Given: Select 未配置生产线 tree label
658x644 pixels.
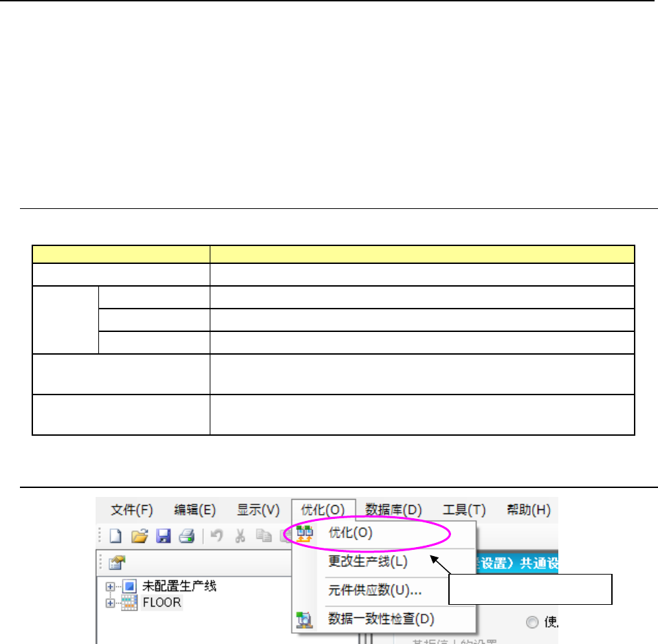Looking at the screenshot, I should click(179, 586).
